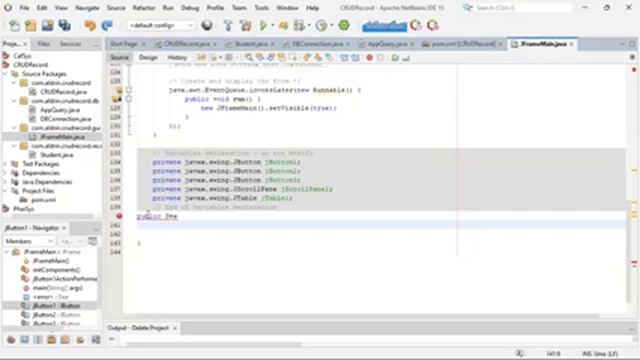
Task: Open the Run Project dropdown arrow
Action: [272, 26]
